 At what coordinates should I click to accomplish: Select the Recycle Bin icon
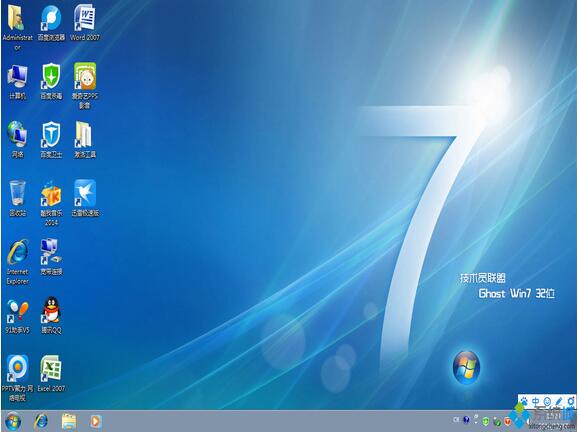pyautogui.click(x=17, y=193)
